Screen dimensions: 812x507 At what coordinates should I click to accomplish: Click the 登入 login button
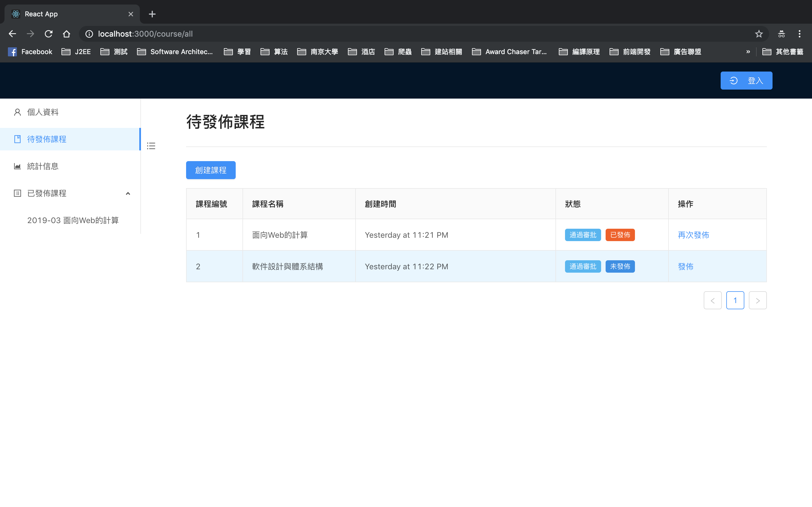coord(746,81)
